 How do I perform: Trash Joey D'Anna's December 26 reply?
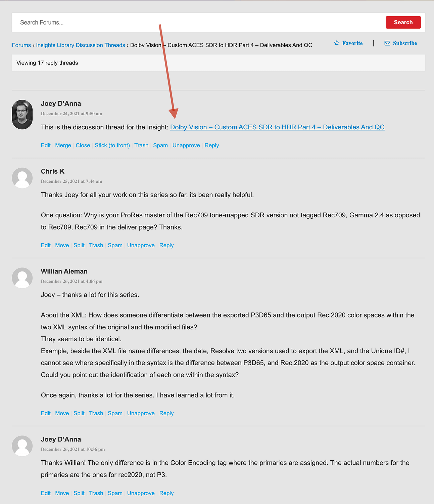tap(96, 493)
